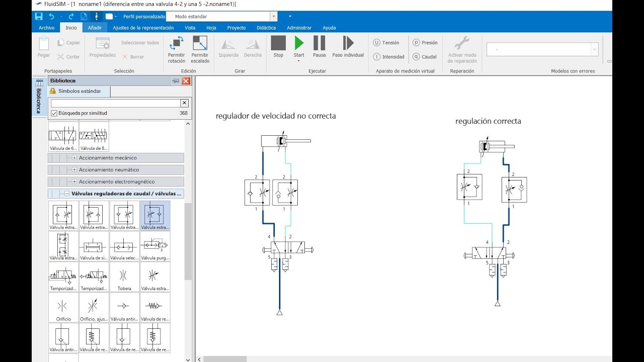Screen dimensions: 644x362
Task: Rotate selection Izquierda
Action: [x=228, y=47]
